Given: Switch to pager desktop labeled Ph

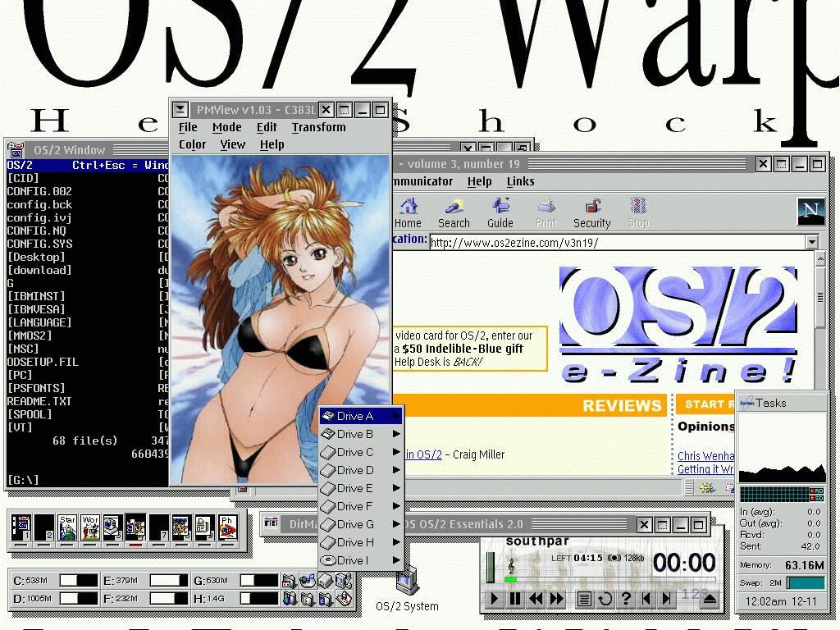Looking at the screenshot, I should tap(227, 527).
